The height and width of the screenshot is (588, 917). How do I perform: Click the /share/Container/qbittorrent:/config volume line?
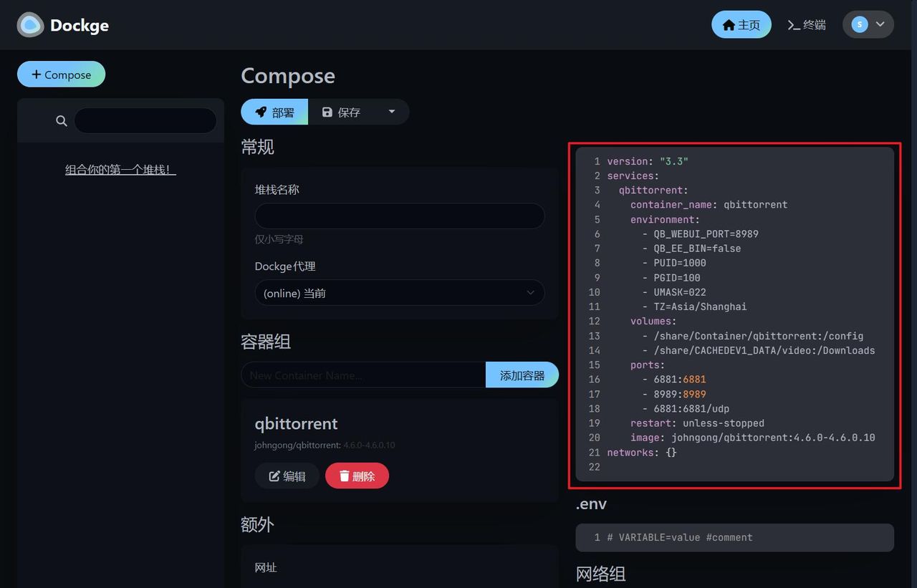point(759,336)
